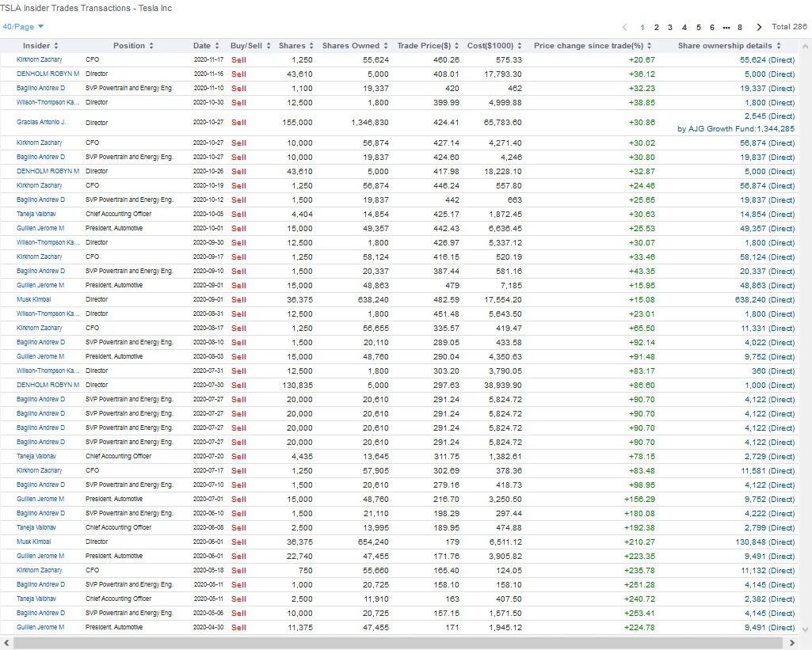The width and height of the screenshot is (812, 650).
Task: Click the '2020-04-30' date cell
Action: click(x=208, y=627)
